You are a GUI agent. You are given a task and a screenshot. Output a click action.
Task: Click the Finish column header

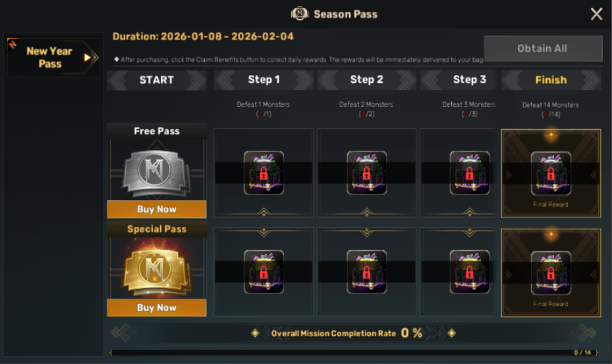551,80
